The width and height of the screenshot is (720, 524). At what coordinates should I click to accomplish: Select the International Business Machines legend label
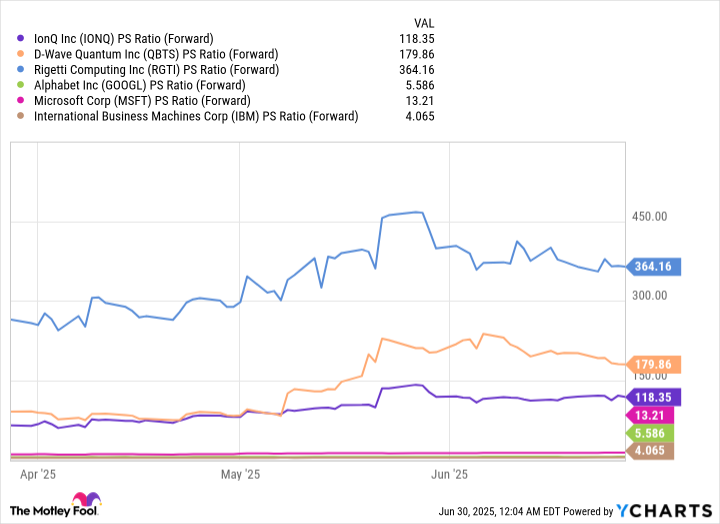pyautogui.click(x=196, y=116)
